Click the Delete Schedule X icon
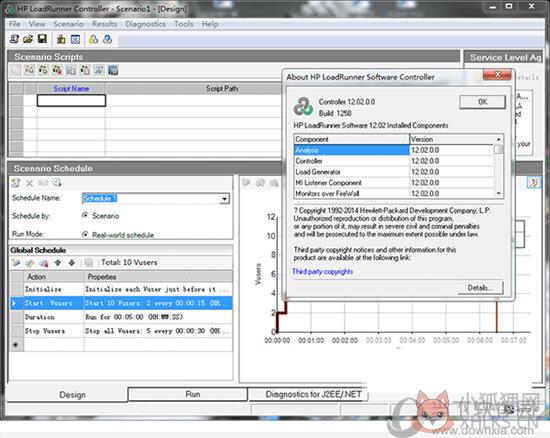This screenshot has width=550, height=438. coord(29,183)
